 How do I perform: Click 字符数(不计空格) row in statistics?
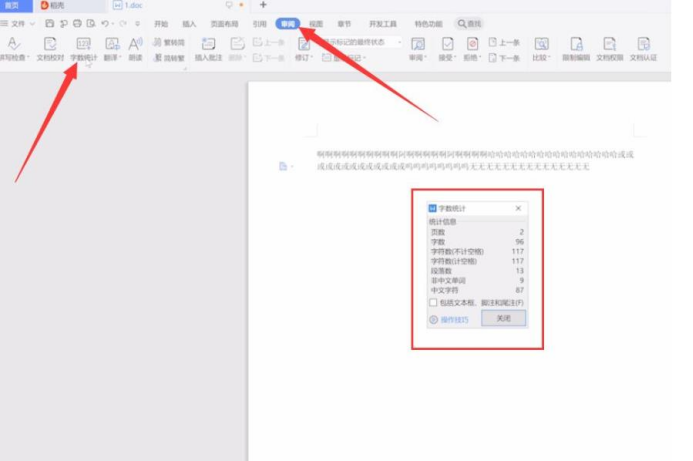point(477,251)
